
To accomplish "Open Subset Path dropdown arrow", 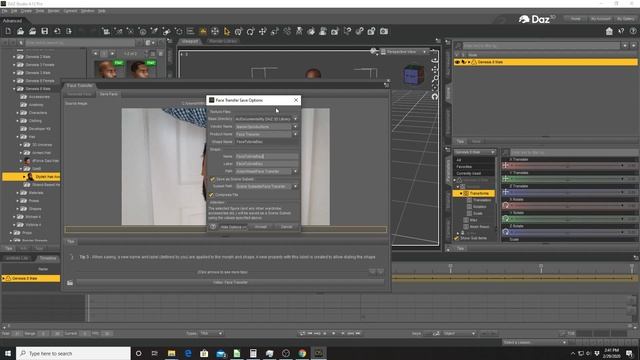I will click(295, 186).
